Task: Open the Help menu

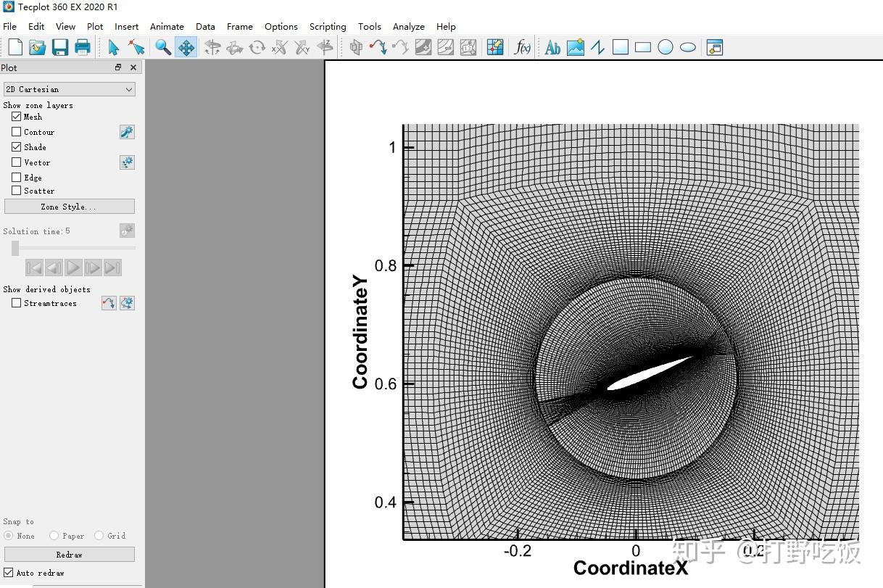Action: pos(446,26)
